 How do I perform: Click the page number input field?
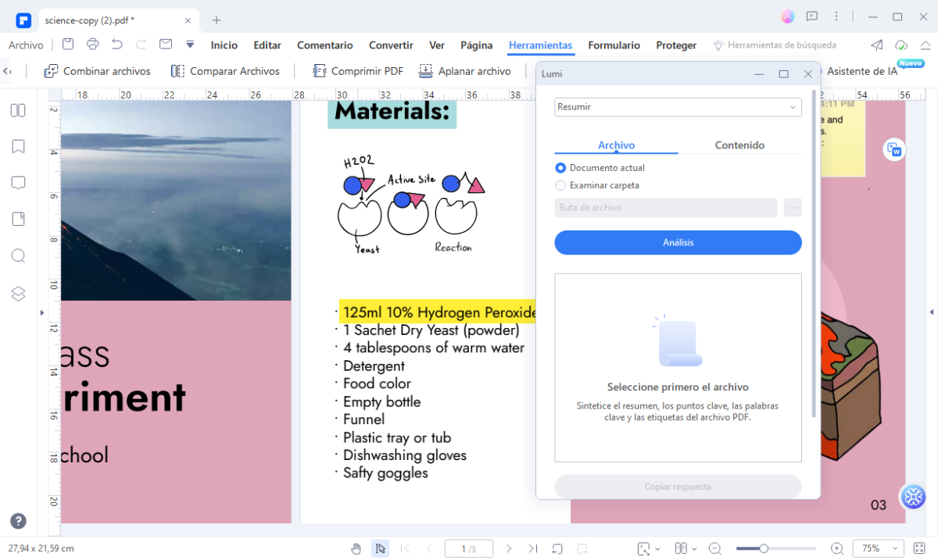[468, 548]
